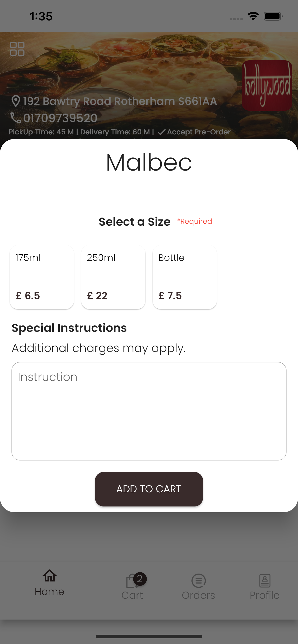Tap the location pin icon
The width and height of the screenshot is (298, 644).
click(16, 101)
